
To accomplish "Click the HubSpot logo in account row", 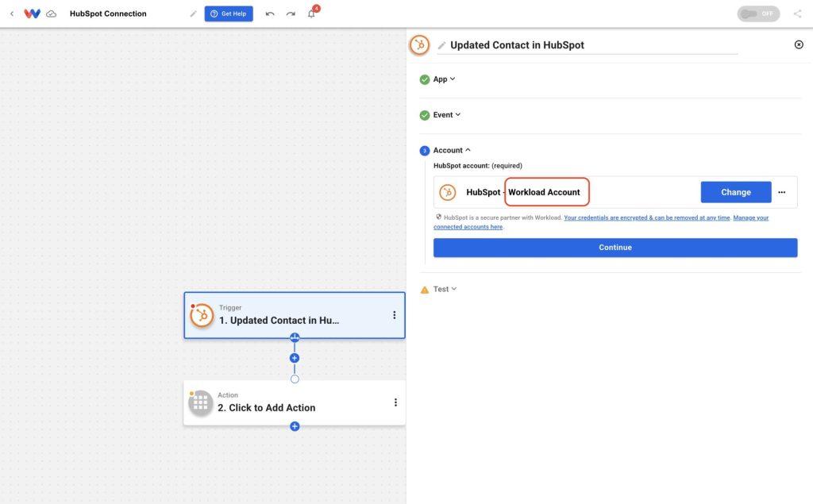I will (x=448, y=192).
